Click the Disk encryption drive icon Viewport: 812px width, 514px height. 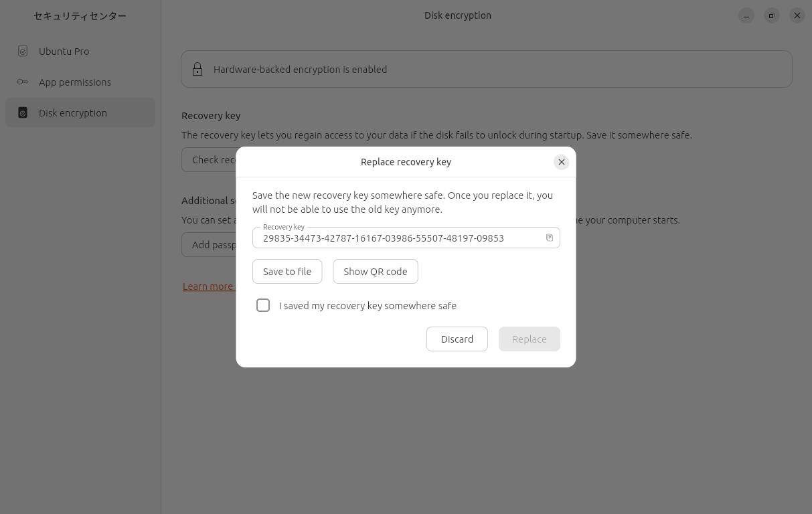click(23, 113)
